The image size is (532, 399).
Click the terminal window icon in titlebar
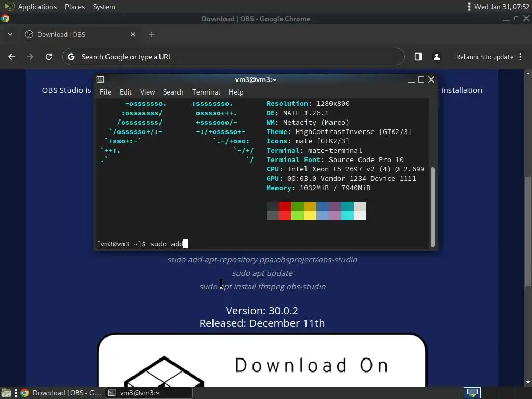click(100, 79)
